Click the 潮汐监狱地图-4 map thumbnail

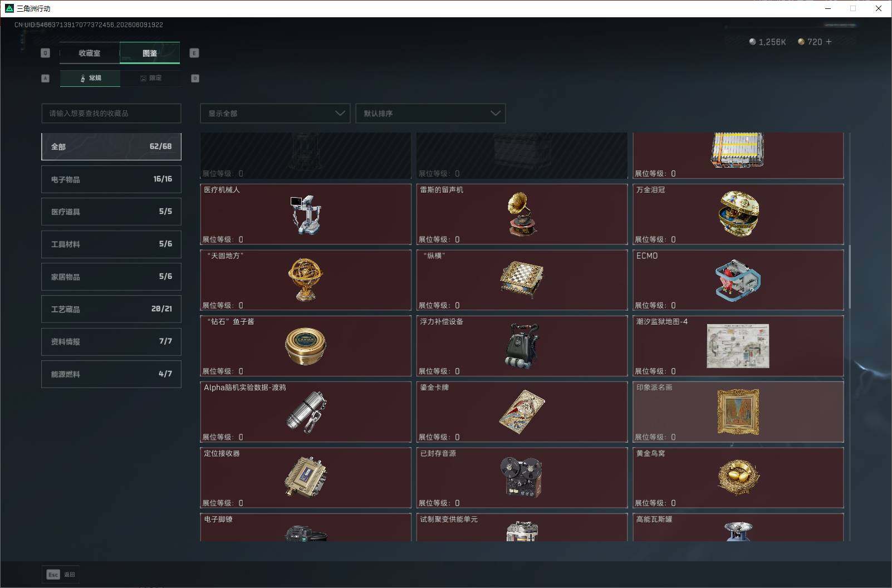pyautogui.click(x=738, y=346)
